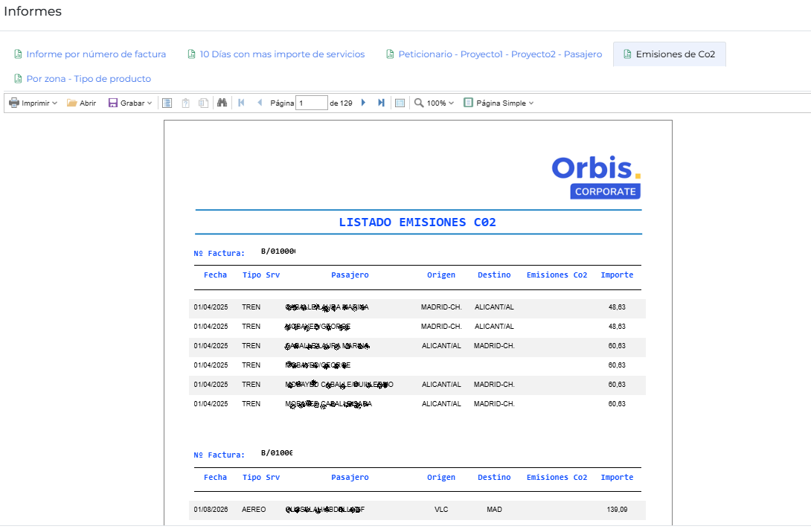Click the page number input field

point(311,103)
